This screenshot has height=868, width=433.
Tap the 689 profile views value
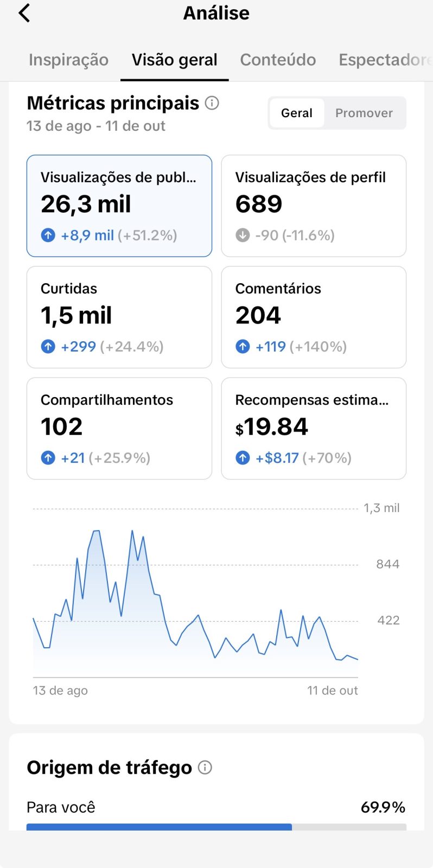(x=259, y=204)
